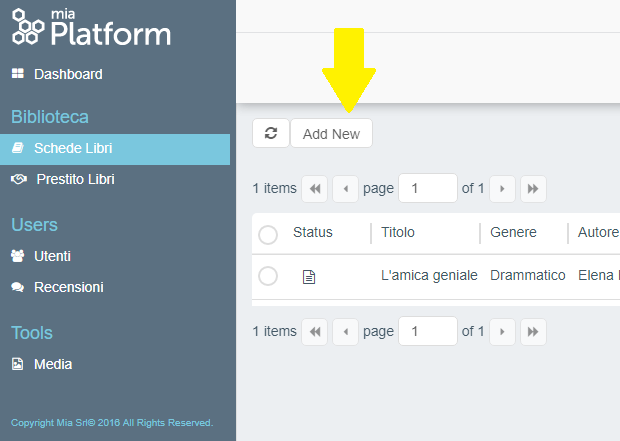This screenshot has width=620, height=441.
Task: Open Prestito Libri in the sidebar
Action: [75, 179]
